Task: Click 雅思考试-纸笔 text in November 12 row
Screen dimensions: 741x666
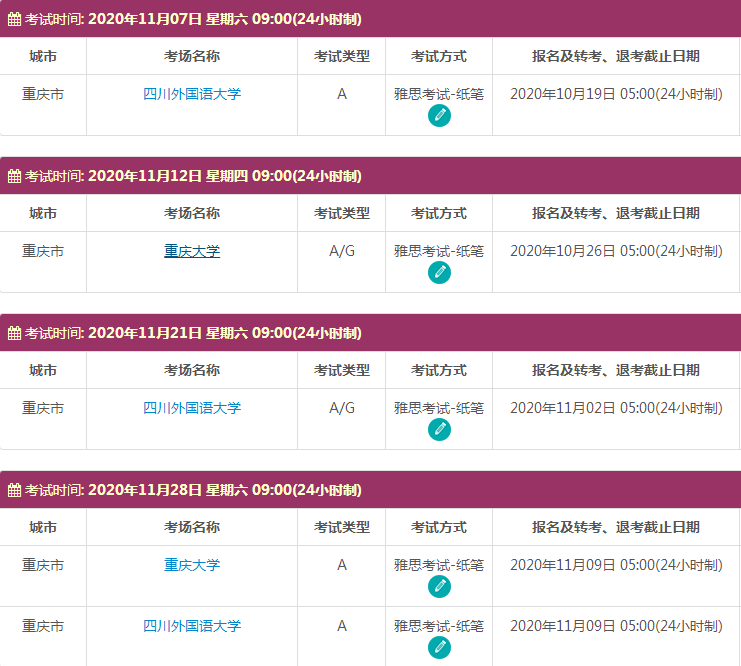Action: pos(439,251)
